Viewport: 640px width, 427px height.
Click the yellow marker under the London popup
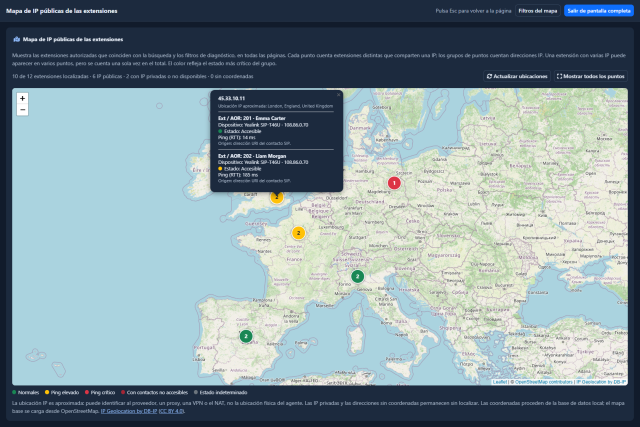[277, 198]
